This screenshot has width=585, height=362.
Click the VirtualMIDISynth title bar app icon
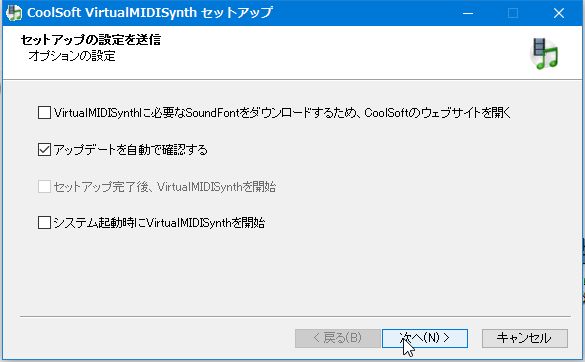click(x=14, y=13)
